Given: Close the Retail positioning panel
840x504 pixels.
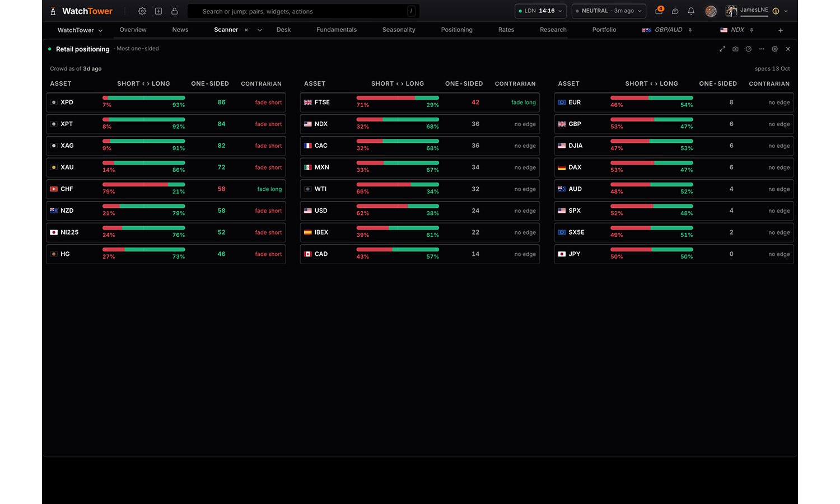Looking at the screenshot, I should coord(788,49).
